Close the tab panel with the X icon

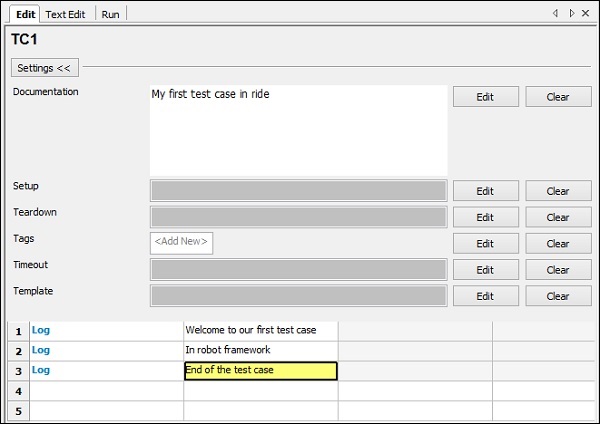(x=587, y=13)
